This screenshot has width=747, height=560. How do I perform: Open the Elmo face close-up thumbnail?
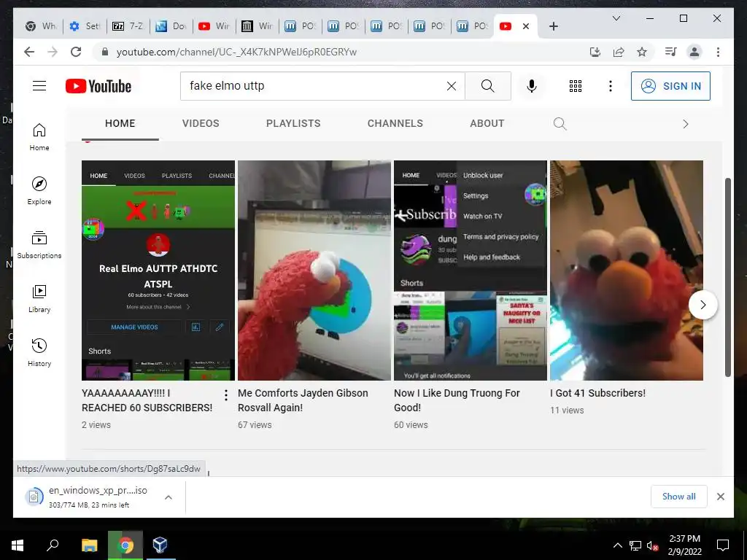(x=626, y=270)
